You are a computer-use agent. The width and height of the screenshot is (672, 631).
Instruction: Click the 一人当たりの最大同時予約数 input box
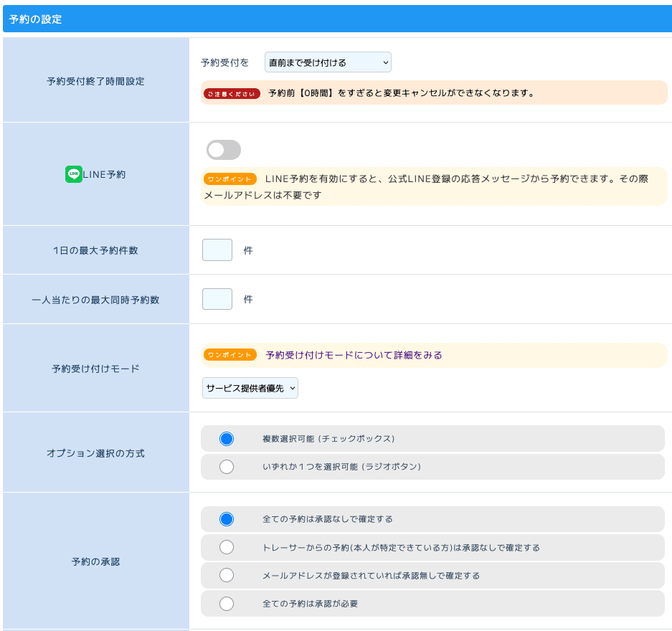pyautogui.click(x=217, y=299)
